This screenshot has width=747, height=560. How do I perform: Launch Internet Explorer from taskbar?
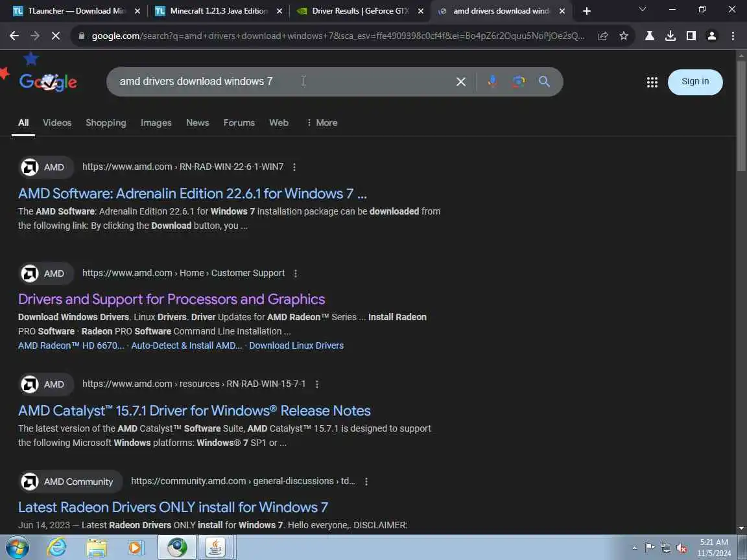click(x=56, y=547)
